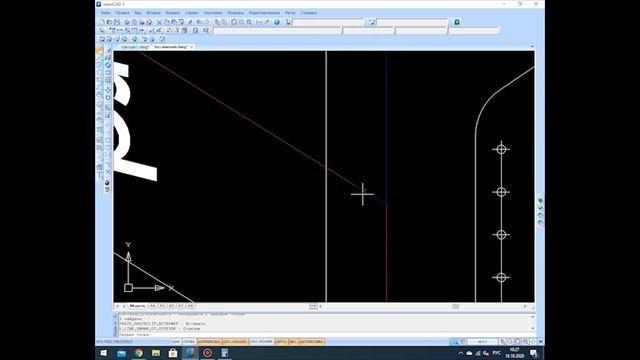
Task: Click the layout tabs scroll-left arrow
Action: pyautogui.click(x=118, y=306)
